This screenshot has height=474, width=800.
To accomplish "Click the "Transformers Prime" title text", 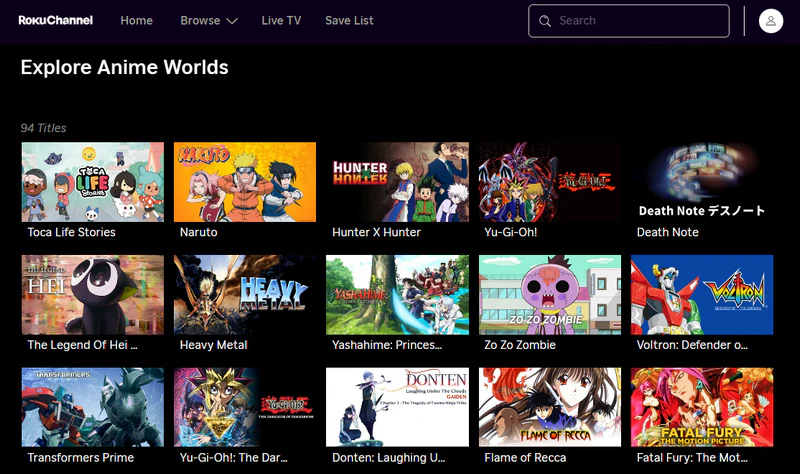I will click(x=81, y=458).
